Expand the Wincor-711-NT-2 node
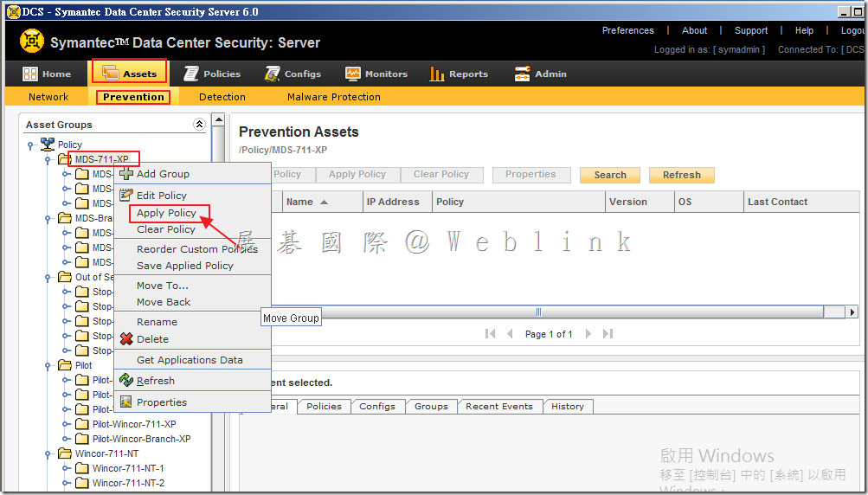The width and height of the screenshot is (868, 495). (x=65, y=484)
